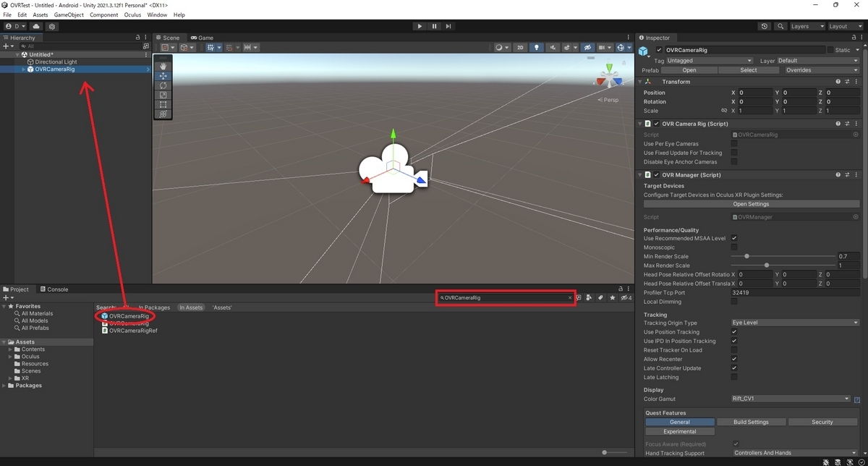Open the Layer dropdown (Default)
Screen dimensions: 868x466
point(818,61)
